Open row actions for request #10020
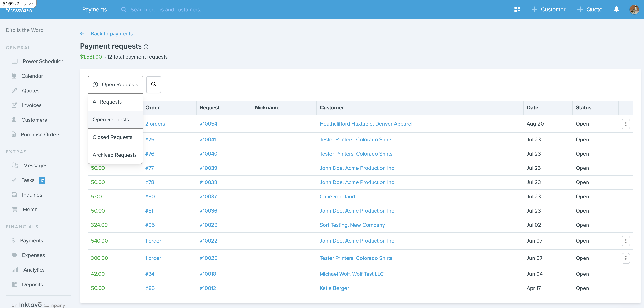This screenshot has width=644, height=308. tap(626, 258)
